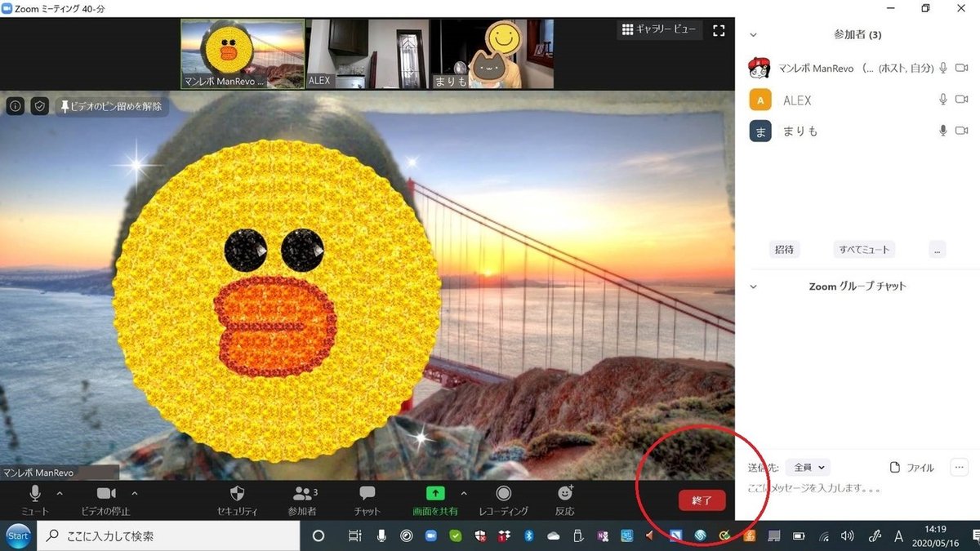Open the Chat (チャット) bubble icon
The image size is (980, 551).
[x=367, y=500]
